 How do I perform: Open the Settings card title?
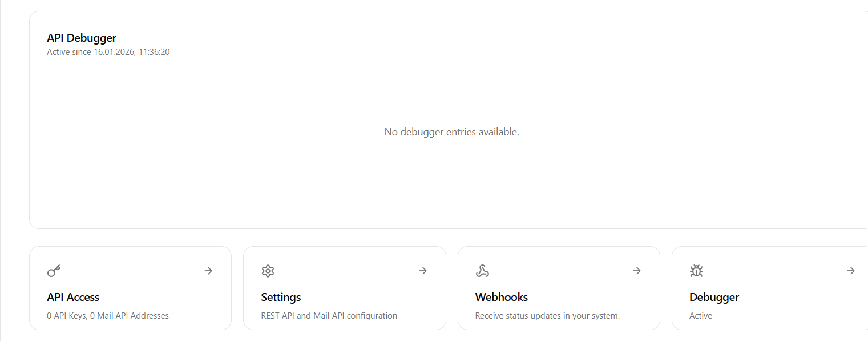point(281,297)
